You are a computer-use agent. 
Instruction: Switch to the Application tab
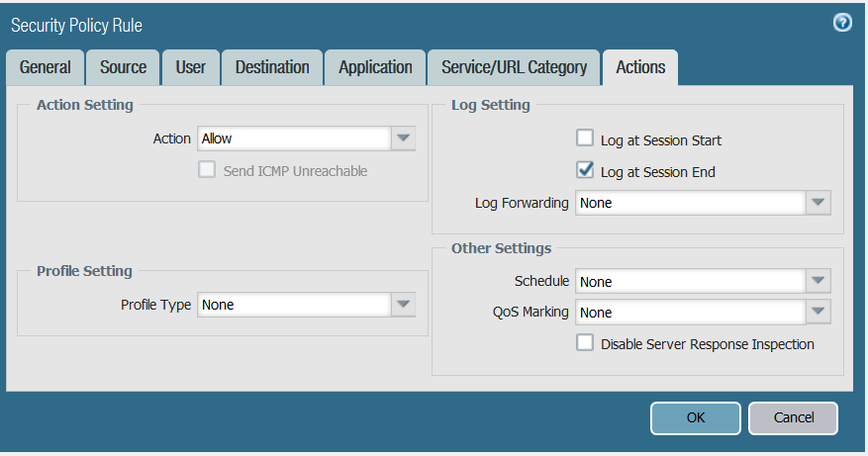tap(375, 67)
